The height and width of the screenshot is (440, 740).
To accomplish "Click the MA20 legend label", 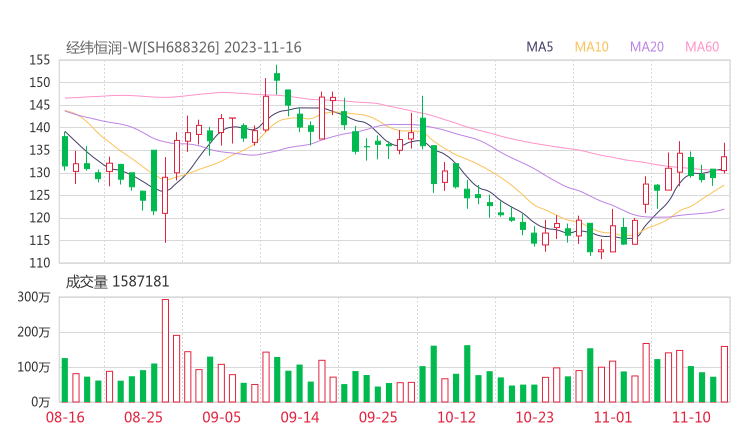I will [647, 47].
